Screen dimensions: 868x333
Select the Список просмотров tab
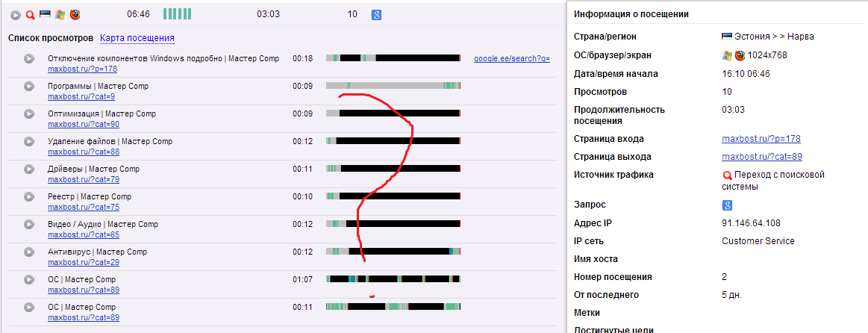coord(51,38)
